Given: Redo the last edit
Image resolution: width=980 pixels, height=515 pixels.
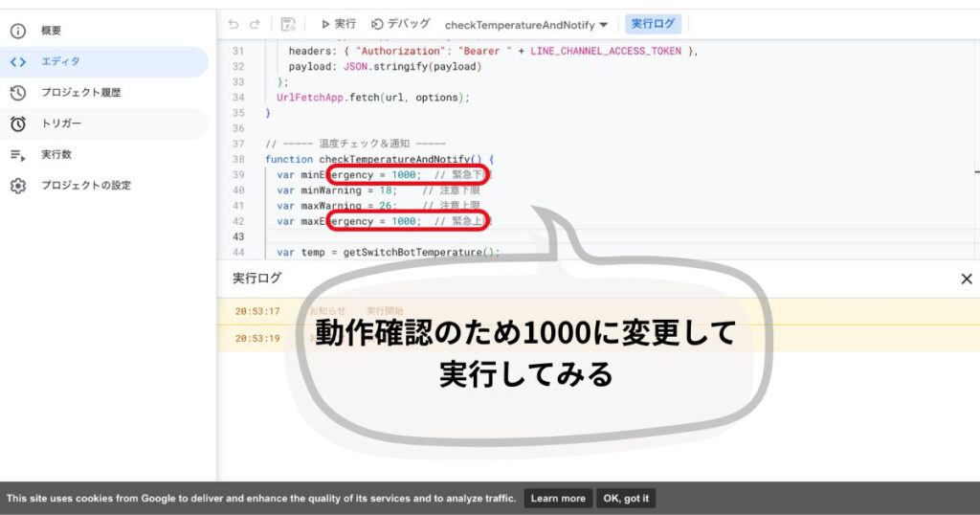Looking at the screenshot, I should pos(255,24).
